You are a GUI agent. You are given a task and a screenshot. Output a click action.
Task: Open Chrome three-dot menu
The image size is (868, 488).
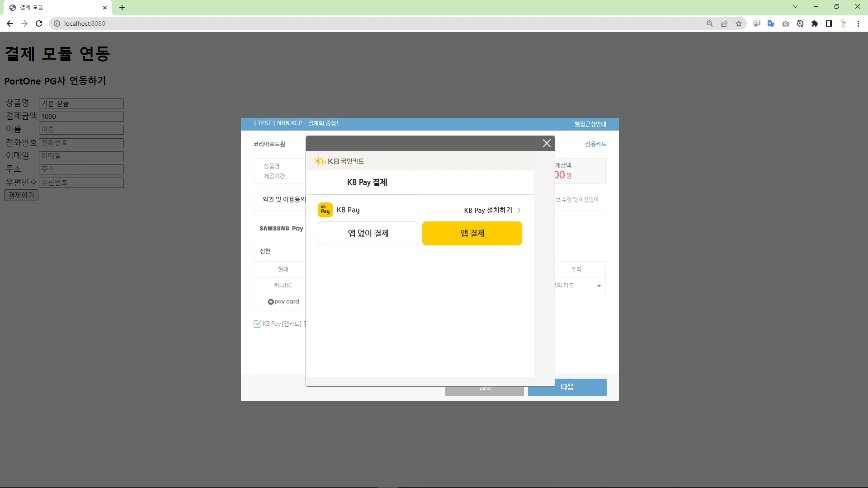(858, 23)
